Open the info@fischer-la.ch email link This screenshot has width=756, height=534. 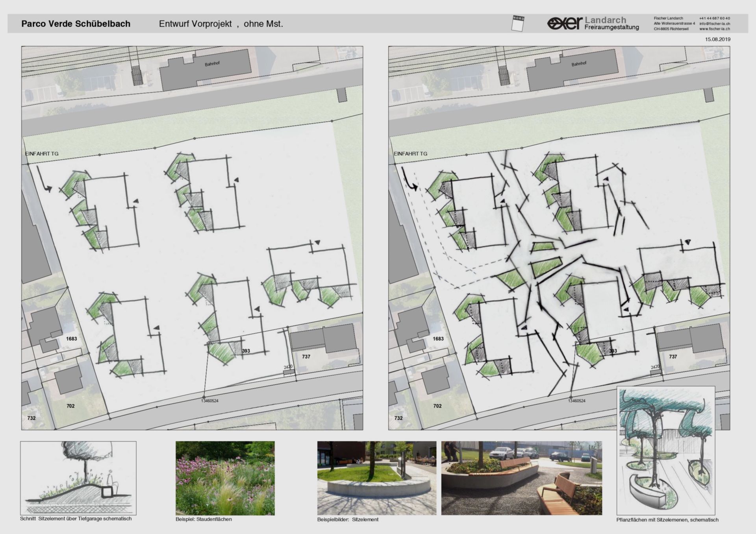click(714, 24)
